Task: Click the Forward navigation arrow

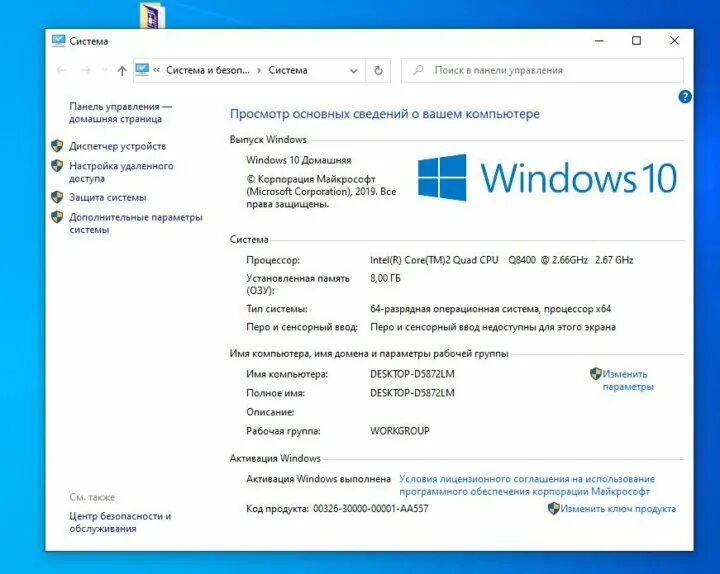Action: (85, 70)
